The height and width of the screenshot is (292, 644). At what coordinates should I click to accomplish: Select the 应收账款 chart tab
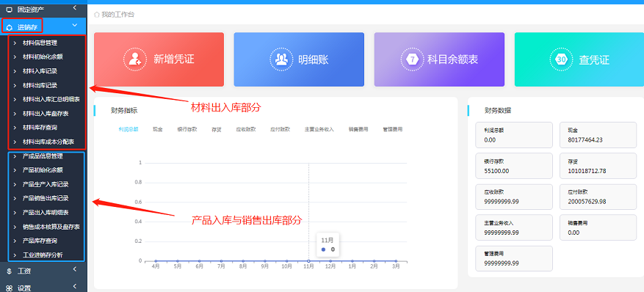click(246, 129)
